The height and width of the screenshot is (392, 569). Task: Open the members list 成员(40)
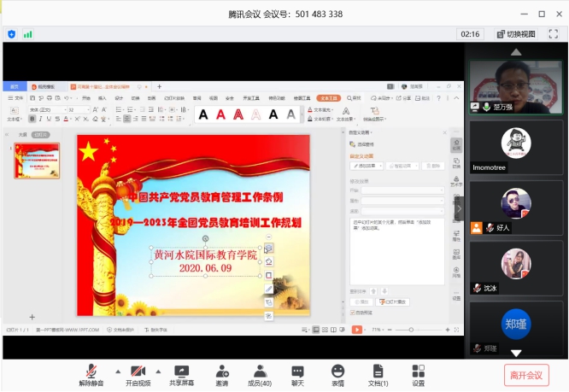click(259, 374)
